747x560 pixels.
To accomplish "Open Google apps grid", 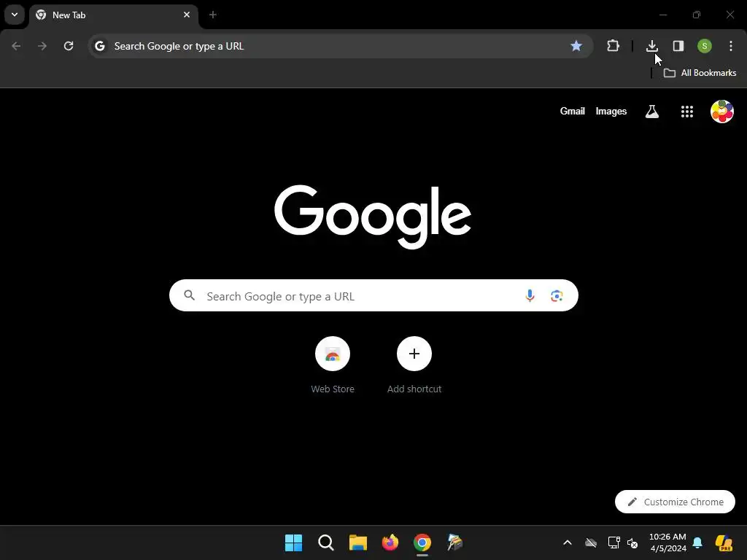I will [x=687, y=112].
